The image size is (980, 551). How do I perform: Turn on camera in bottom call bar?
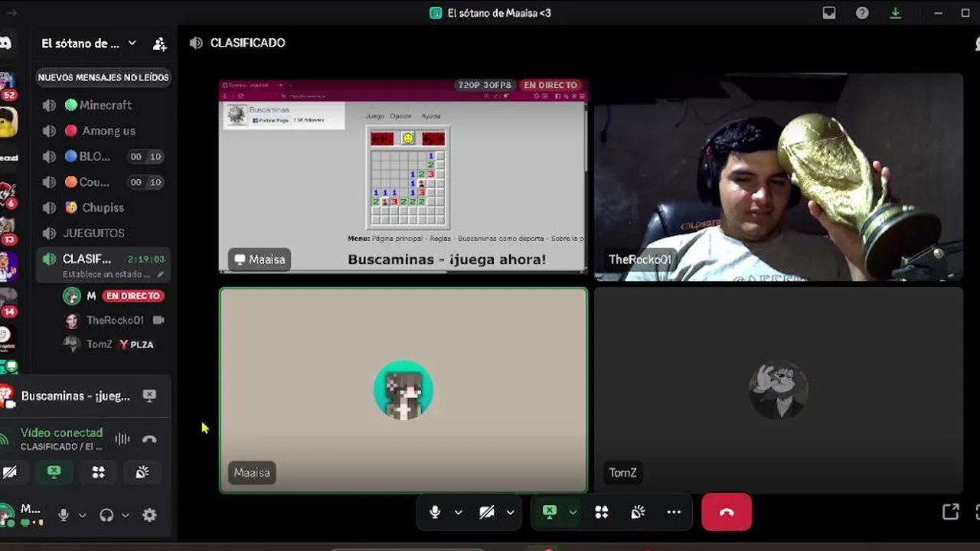pos(487,513)
